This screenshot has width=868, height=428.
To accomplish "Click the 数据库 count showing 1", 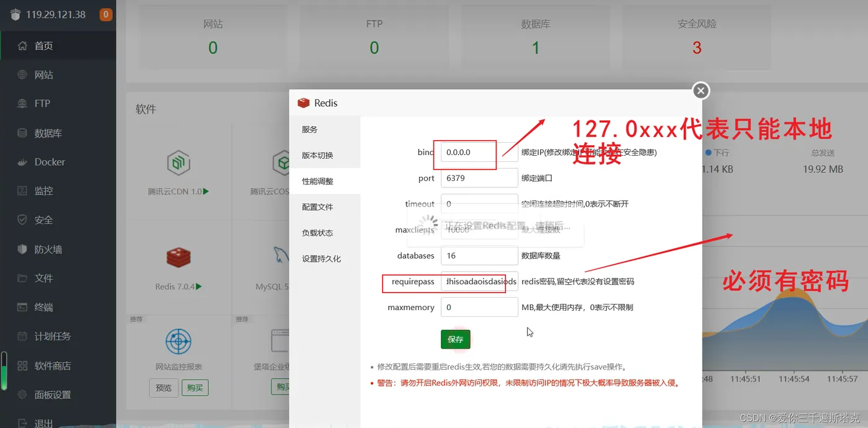I will click(536, 48).
